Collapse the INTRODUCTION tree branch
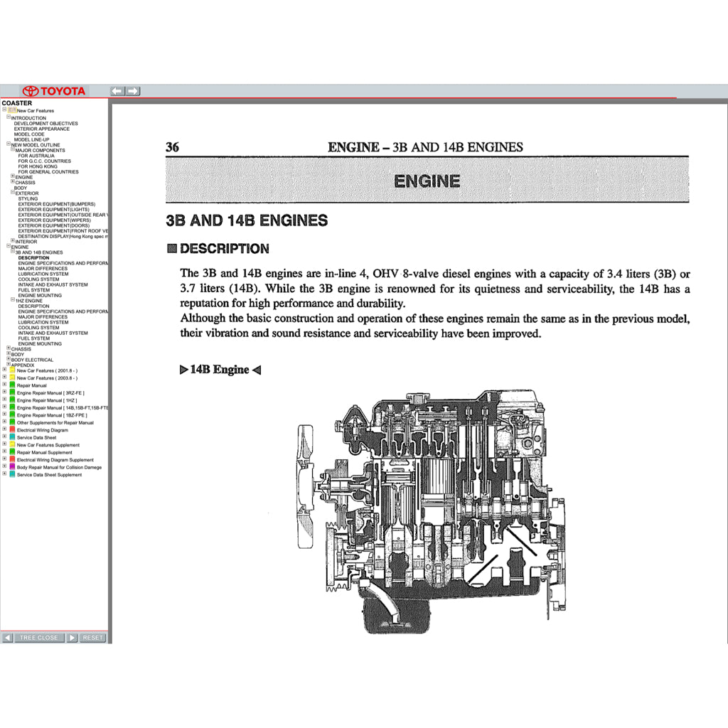The image size is (728, 728). (x=9, y=118)
